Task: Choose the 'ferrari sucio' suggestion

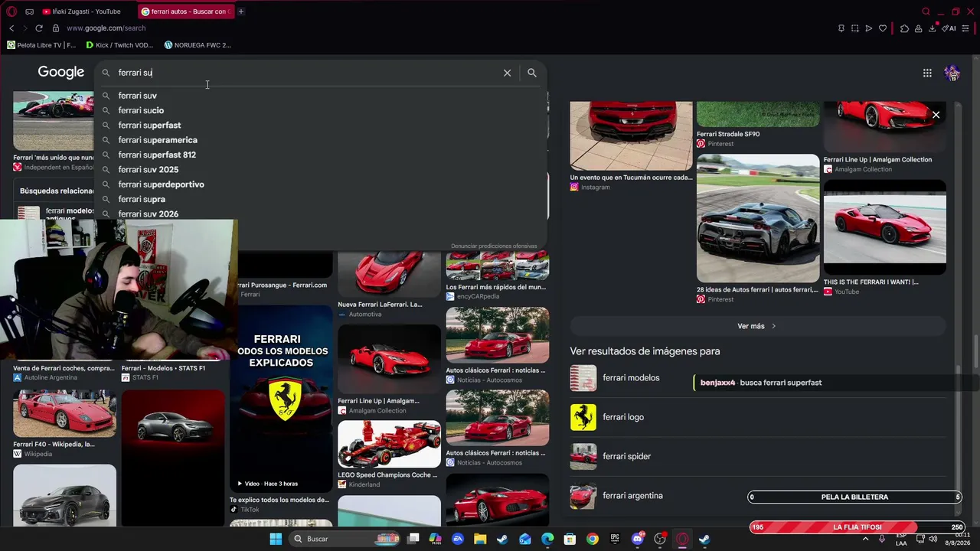Action: pyautogui.click(x=320, y=110)
